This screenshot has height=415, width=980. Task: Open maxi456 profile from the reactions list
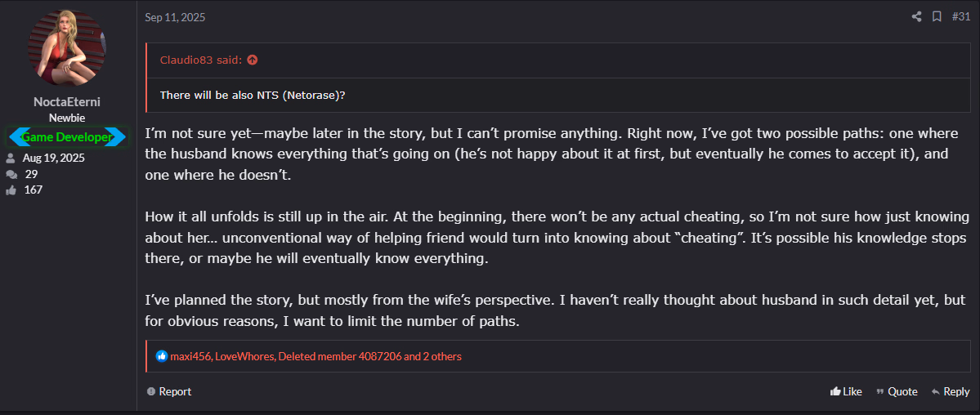coord(190,356)
